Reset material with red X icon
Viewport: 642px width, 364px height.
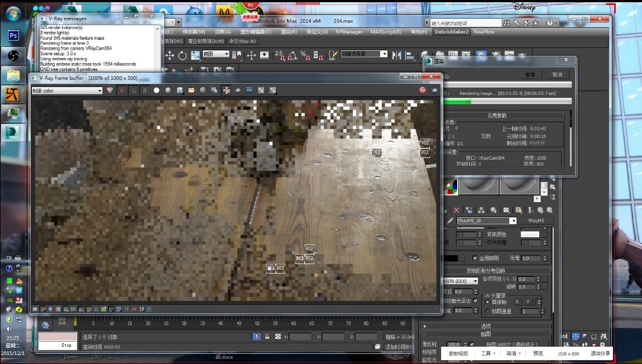pyautogui.click(x=456, y=210)
